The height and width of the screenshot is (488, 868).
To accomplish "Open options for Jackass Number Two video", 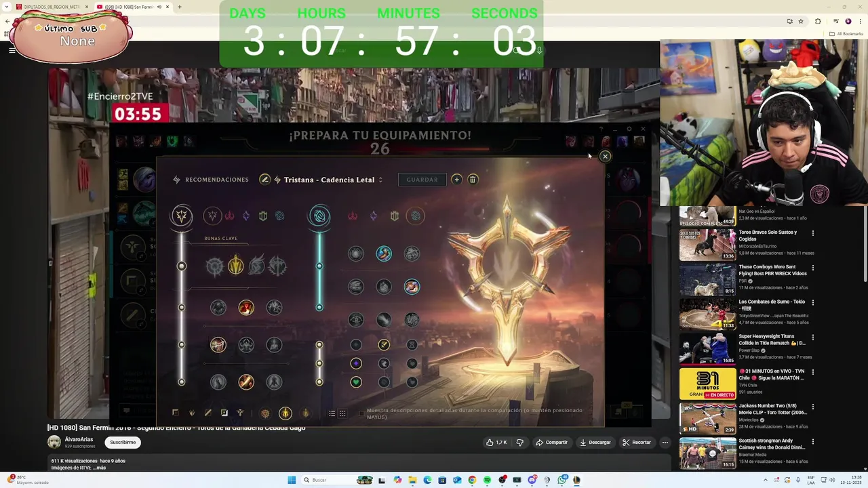I will (x=812, y=407).
